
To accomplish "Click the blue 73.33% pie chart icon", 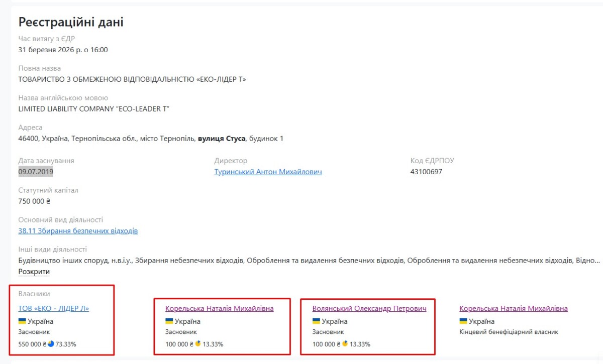I will point(51,344).
